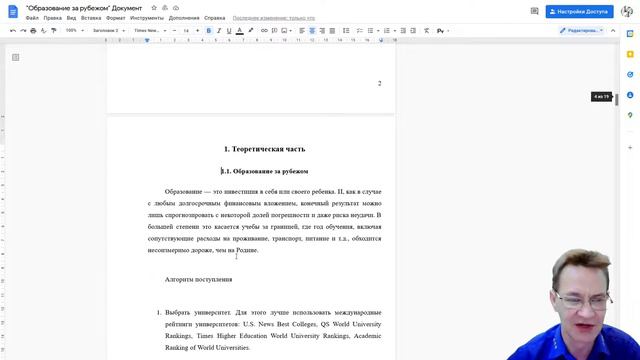This screenshot has height=360, width=640.
Task: Show the document outline icon
Action: coord(16,58)
